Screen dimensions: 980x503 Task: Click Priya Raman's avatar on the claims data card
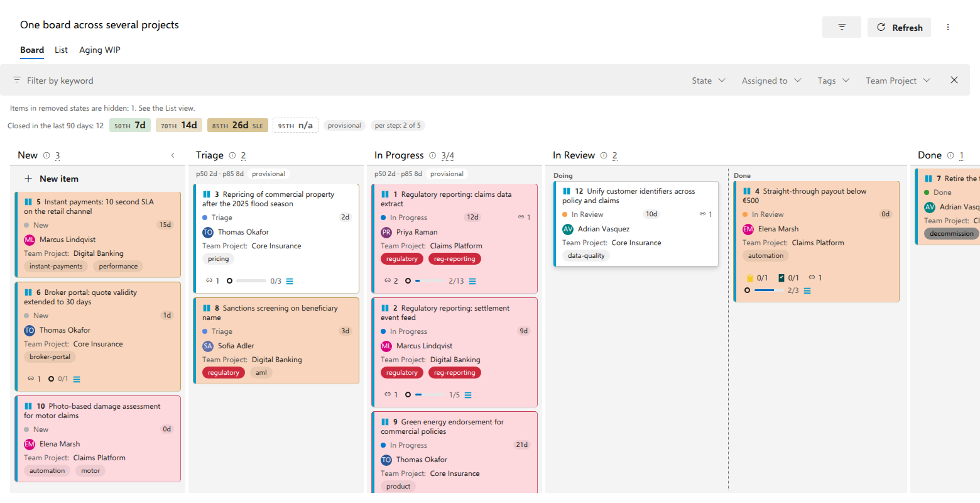(386, 232)
